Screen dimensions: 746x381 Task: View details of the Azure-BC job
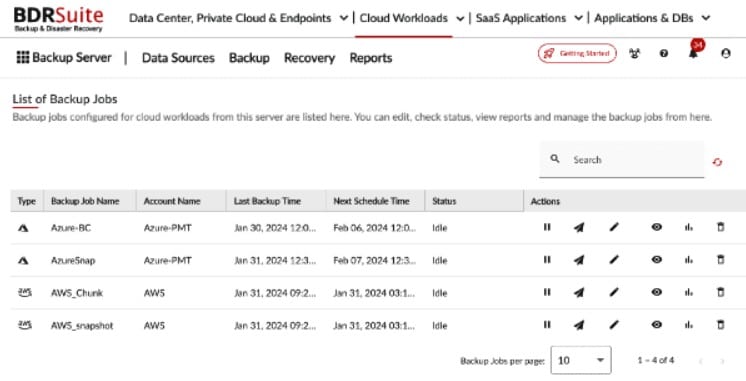click(657, 227)
